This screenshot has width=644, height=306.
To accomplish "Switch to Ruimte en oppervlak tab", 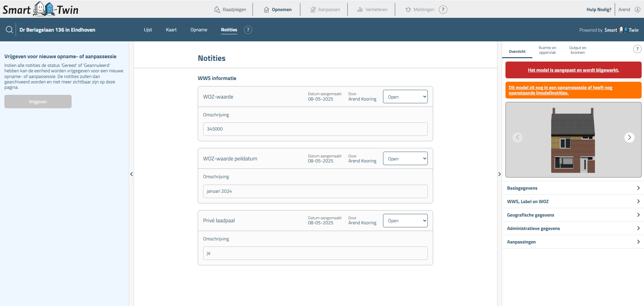I will [547, 50].
